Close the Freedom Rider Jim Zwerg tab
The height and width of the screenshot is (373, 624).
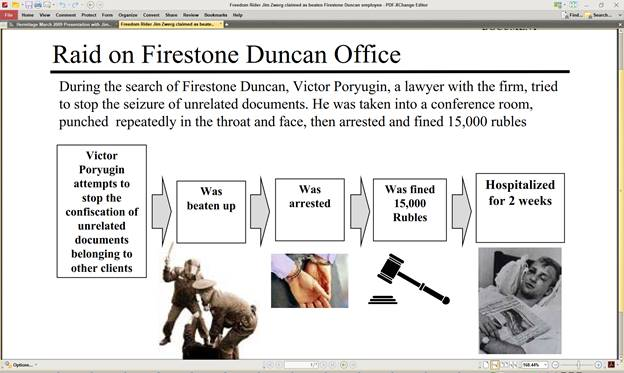click(x=220, y=24)
